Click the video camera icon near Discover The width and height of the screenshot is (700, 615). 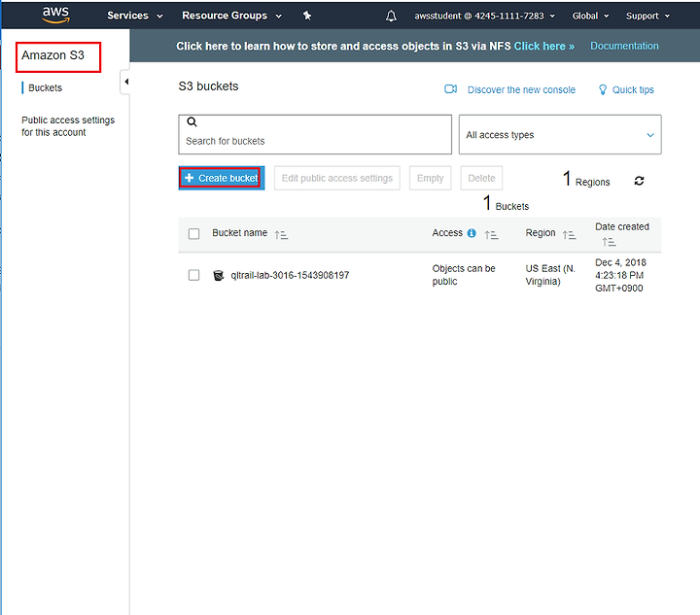[450, 89]
